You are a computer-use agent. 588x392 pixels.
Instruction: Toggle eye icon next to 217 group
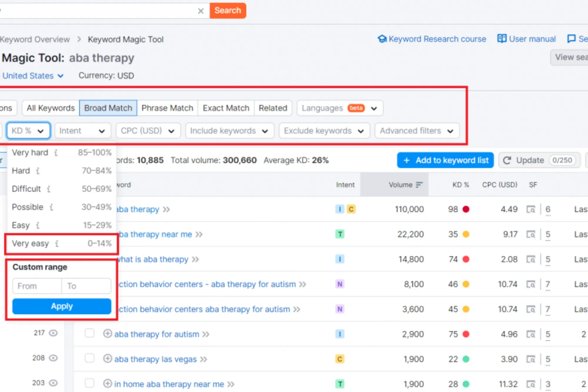tap(53, 333)
